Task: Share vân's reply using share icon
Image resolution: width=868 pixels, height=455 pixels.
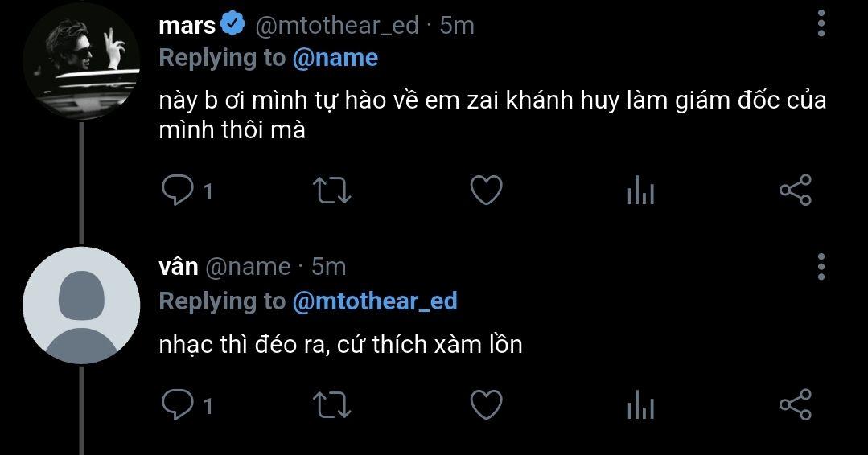Action: pos(796,404)
